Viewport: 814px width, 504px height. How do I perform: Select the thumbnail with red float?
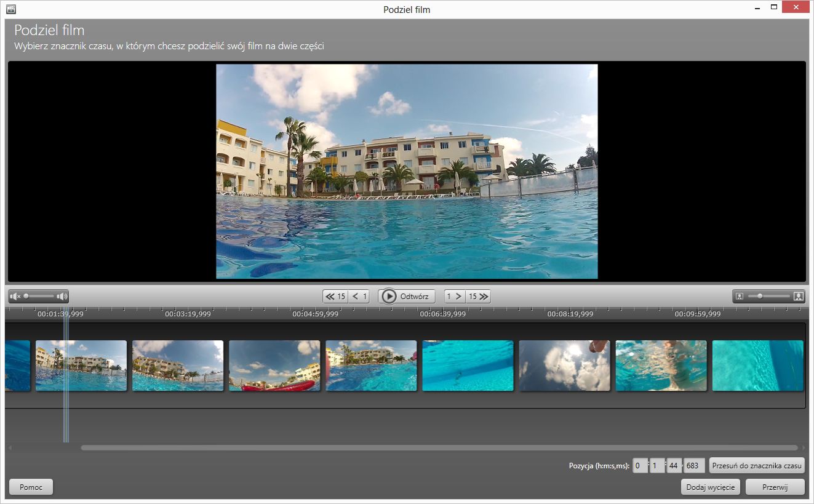click(274, 366)
